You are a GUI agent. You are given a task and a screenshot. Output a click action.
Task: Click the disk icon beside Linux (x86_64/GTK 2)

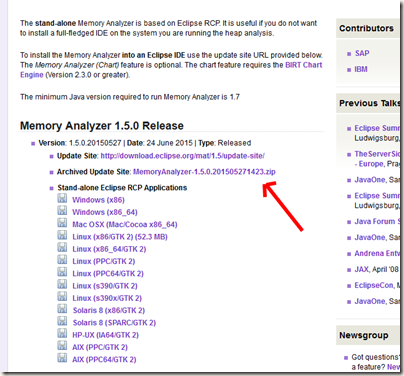point(62,248)
